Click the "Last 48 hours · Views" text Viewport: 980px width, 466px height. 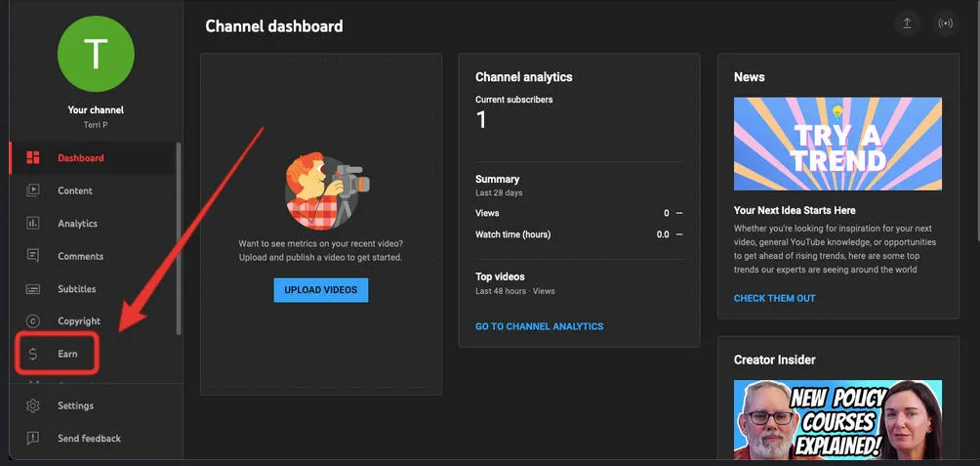pos(515,291)
